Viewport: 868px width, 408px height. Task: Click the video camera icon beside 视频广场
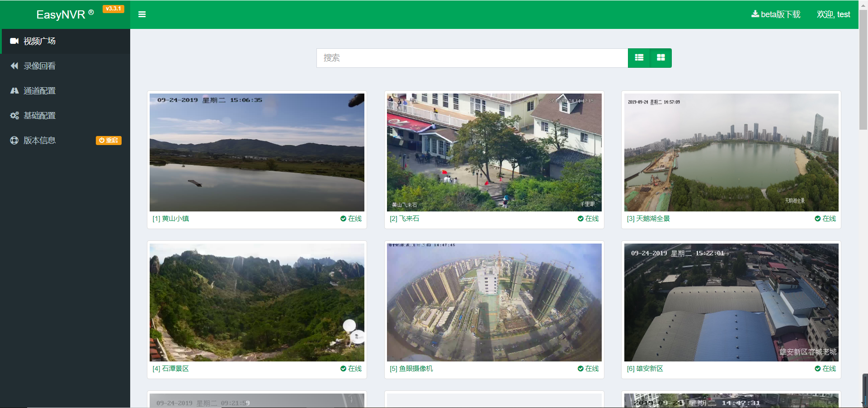14,41
